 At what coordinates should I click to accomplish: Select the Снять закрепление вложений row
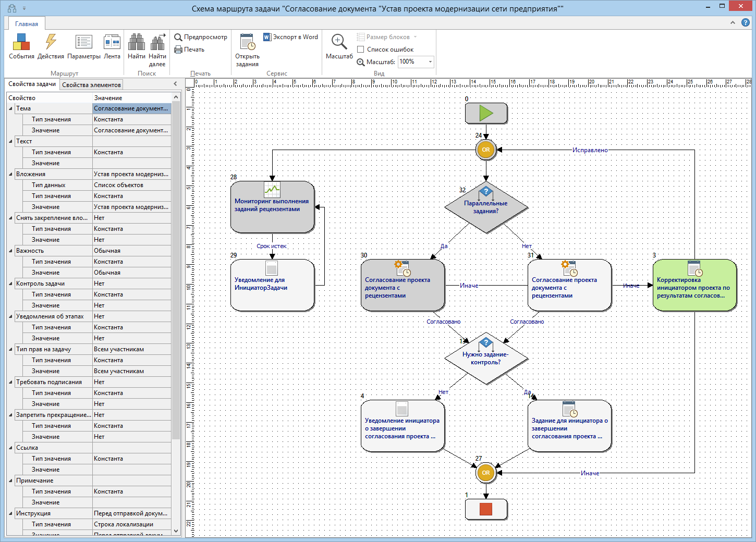tap(89, 218)
